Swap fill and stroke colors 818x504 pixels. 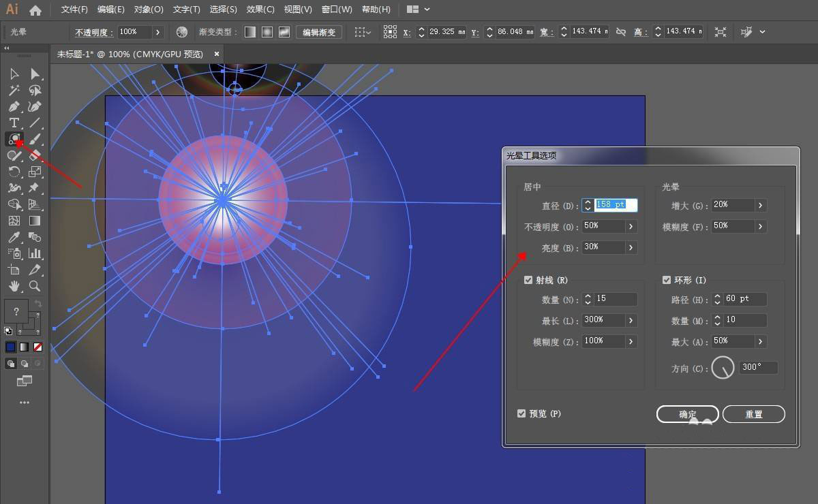coord(39,303)
